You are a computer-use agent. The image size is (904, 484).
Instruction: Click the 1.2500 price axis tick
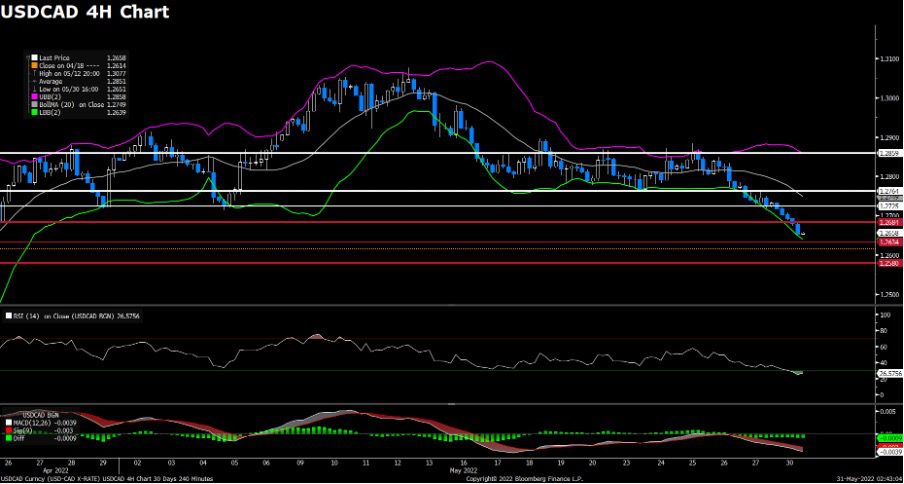pyautogui.click(x=888, y=294)
